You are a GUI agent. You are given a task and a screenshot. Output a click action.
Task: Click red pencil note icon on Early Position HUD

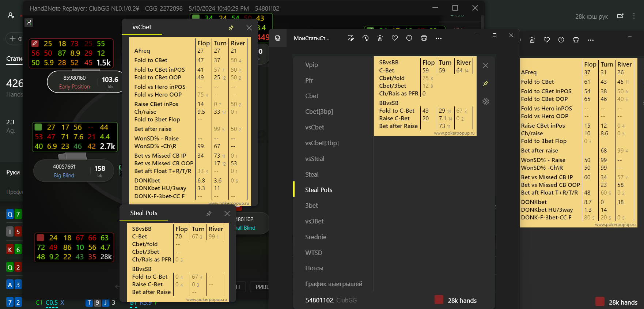(35, 44)
